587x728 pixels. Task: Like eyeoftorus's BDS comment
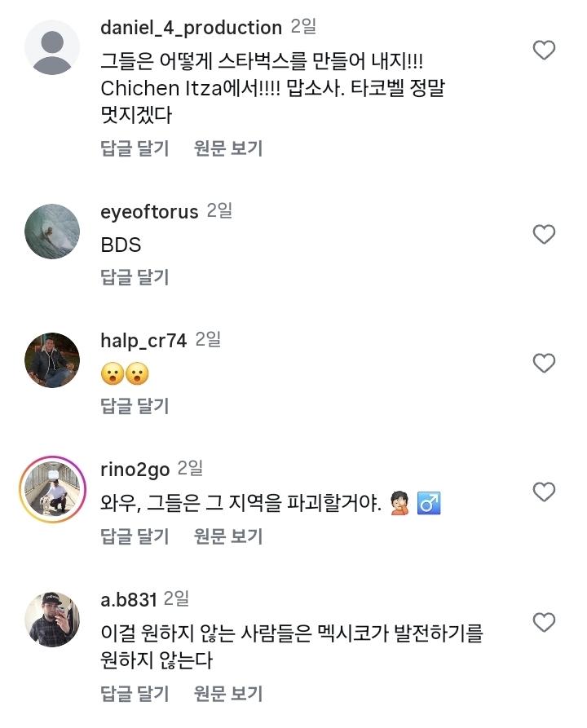(544, 235)
